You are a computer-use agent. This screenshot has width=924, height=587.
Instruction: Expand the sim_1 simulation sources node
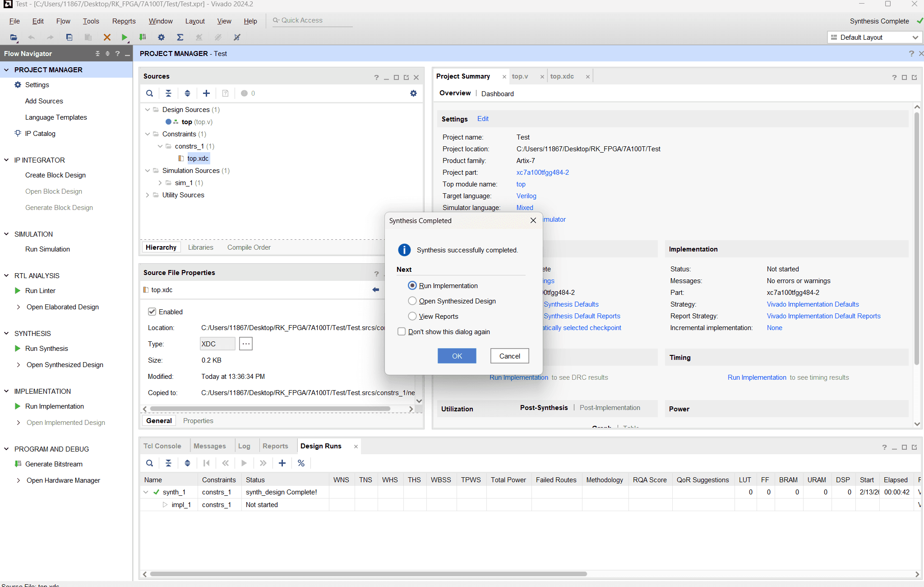coord(160,183)
